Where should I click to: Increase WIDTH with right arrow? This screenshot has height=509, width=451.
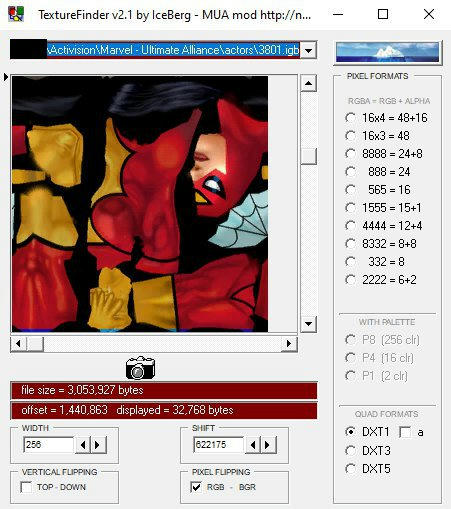tap(98, 445)
